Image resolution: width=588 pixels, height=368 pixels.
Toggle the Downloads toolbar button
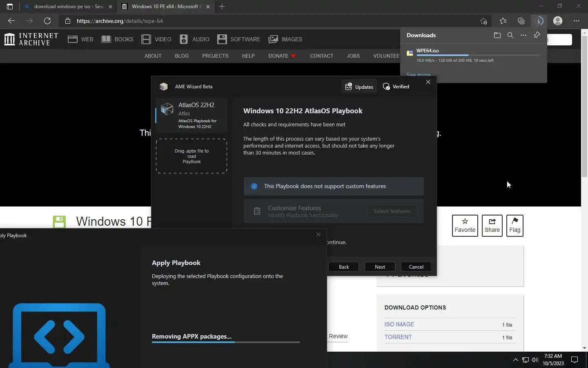(x=539, y=21)
